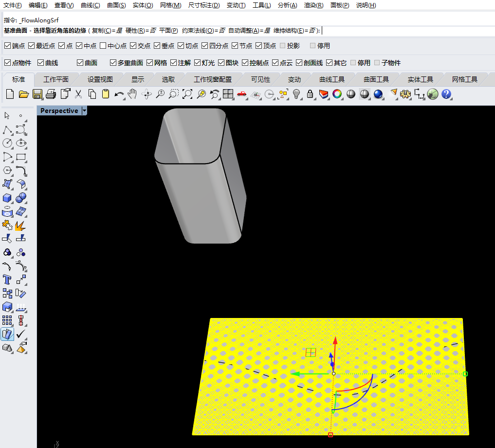This screenshot has width=495, height=448.
Task: Select the Pan hand tool
Action: [132, 94]
